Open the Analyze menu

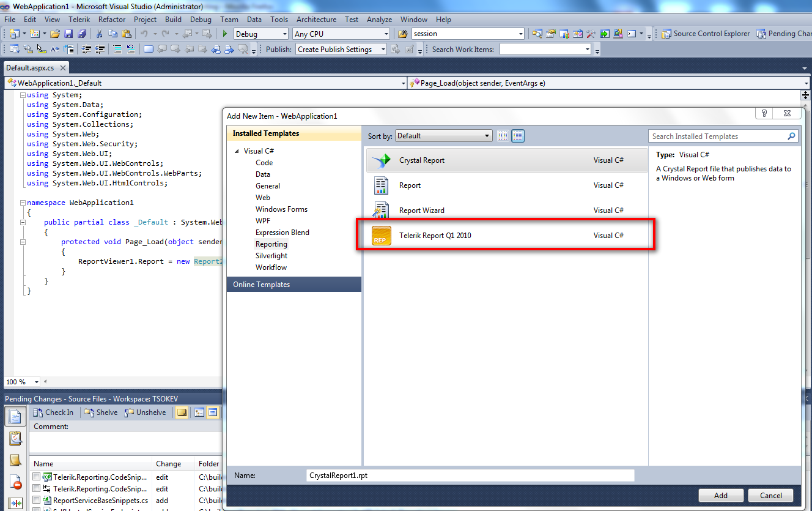pyautogui.click(x=380, y=20)
